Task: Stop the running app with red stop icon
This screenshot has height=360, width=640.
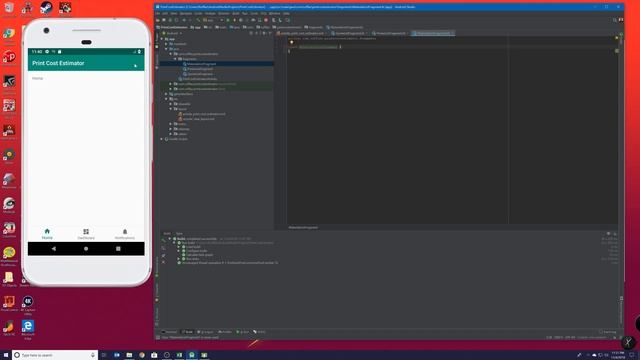Action: (266, 20)
